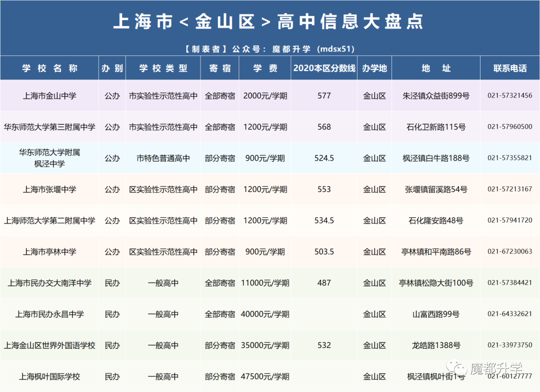Viewport: 540px width, 392px height.
Task: Select the school name 上海师范大学第二附属中学
Action: coord(49,220)
